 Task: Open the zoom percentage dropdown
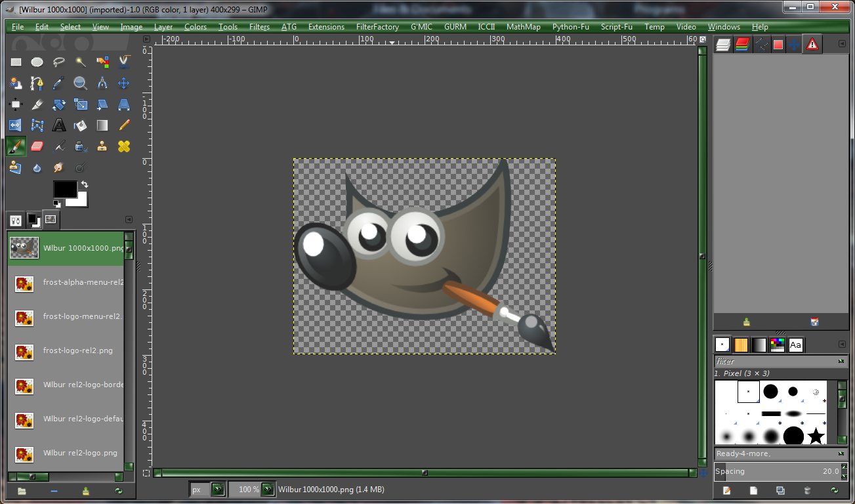click(x=268, y=489)
